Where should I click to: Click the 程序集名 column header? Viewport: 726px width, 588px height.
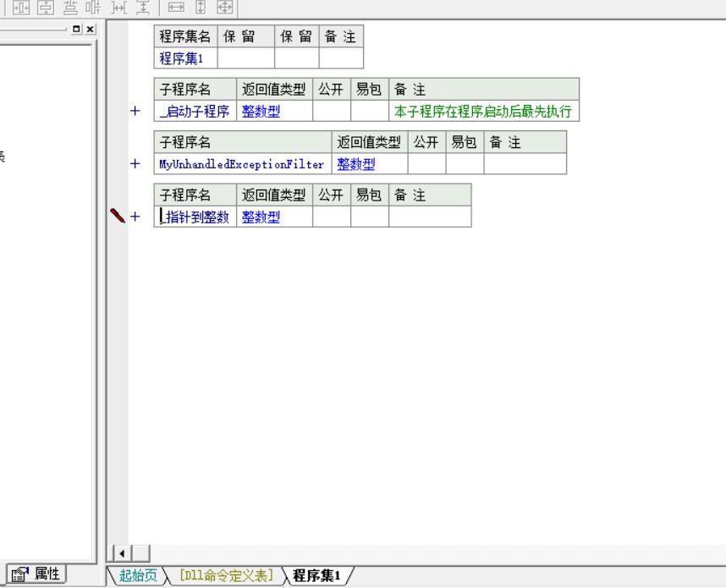[185, 36]
